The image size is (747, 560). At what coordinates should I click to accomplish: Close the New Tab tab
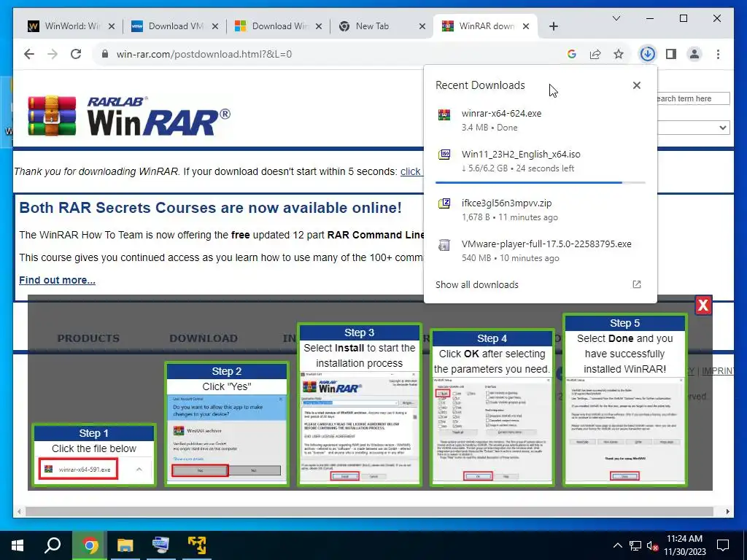(422, 26)
